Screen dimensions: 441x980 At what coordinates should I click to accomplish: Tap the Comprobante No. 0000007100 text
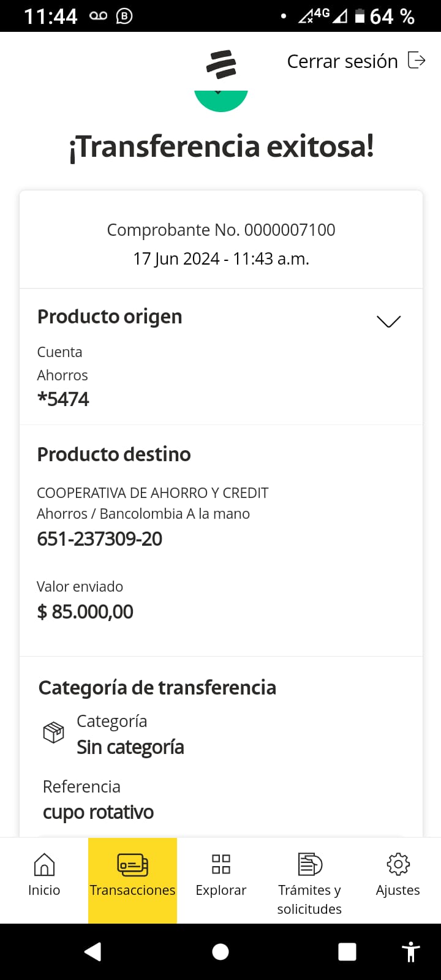221,230
